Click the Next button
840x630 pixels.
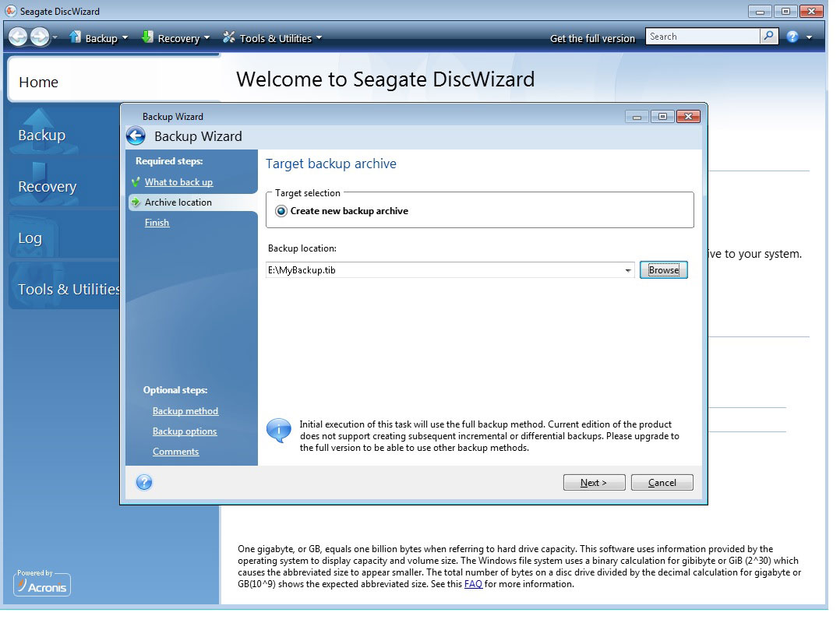point(594,482)
